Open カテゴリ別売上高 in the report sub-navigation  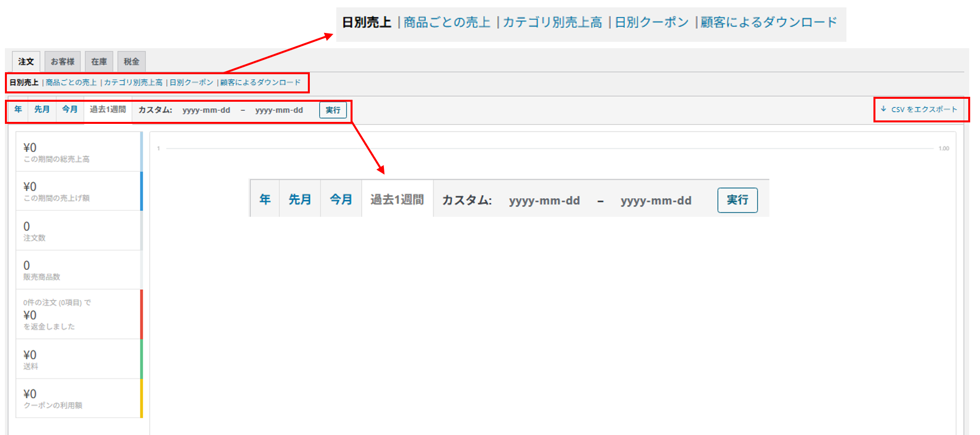click(x=133, y=83)
